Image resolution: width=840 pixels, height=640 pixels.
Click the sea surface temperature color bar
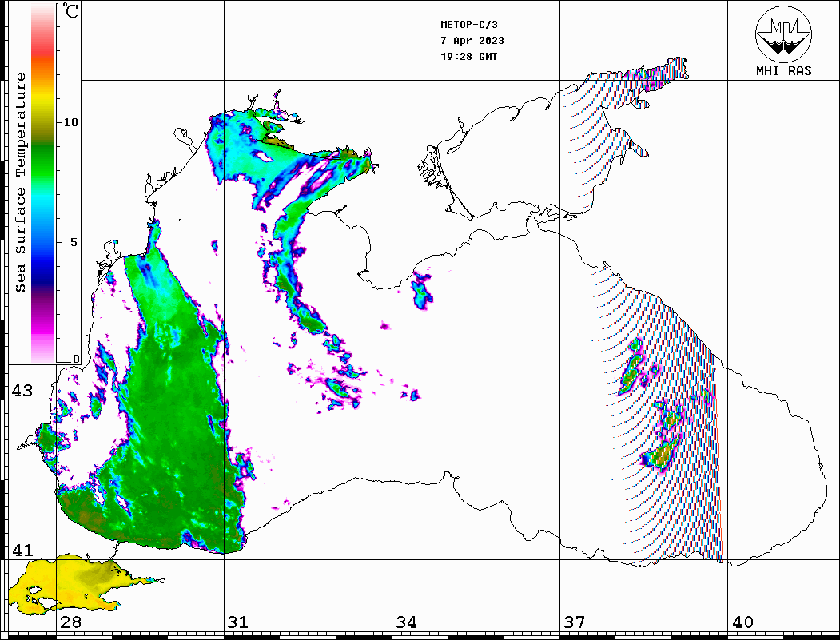click(43, 183)
